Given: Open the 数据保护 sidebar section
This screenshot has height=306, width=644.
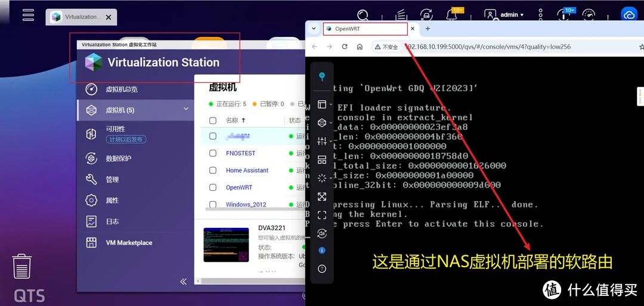Looking at the screenshot, I should [119, 159].
